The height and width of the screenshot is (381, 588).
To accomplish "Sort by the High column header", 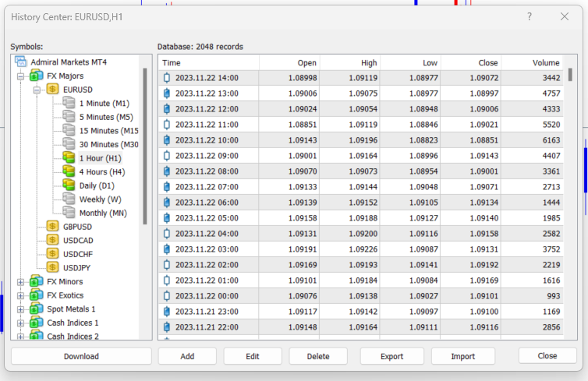I will coord(350,62).
